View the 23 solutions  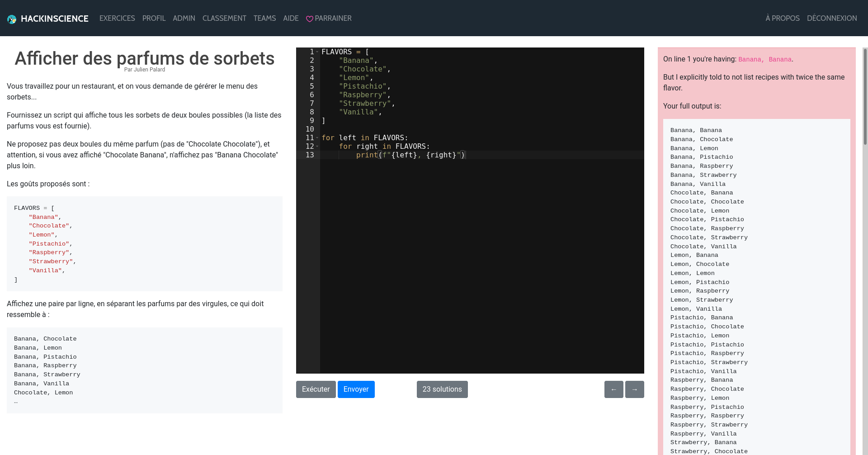442,389
